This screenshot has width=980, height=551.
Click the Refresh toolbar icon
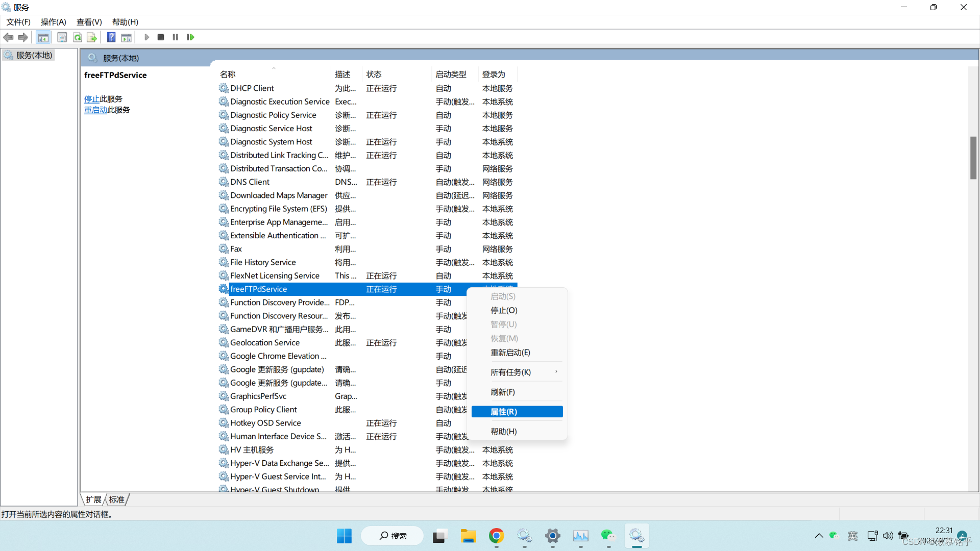click(77, 37)
